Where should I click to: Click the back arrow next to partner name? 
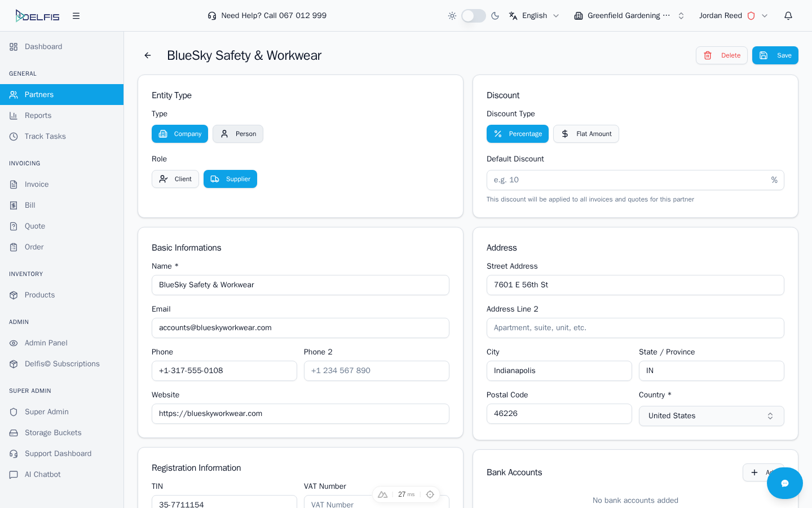click(x=148, y=55)
